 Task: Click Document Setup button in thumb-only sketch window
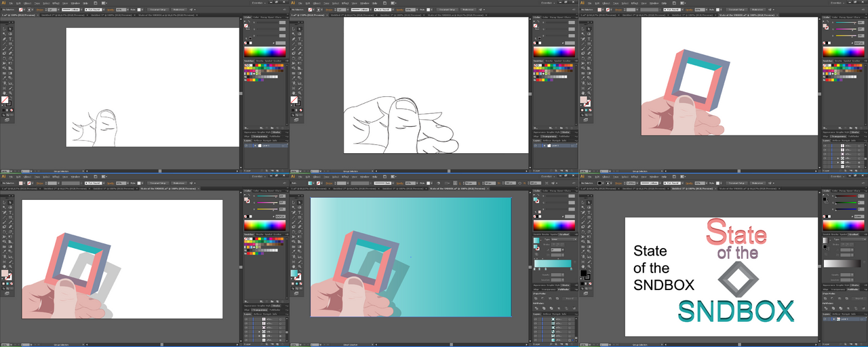(158, 9)
